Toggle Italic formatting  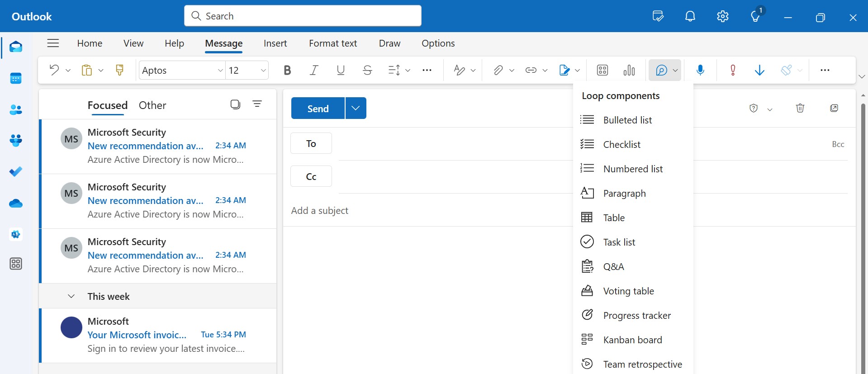314,70
